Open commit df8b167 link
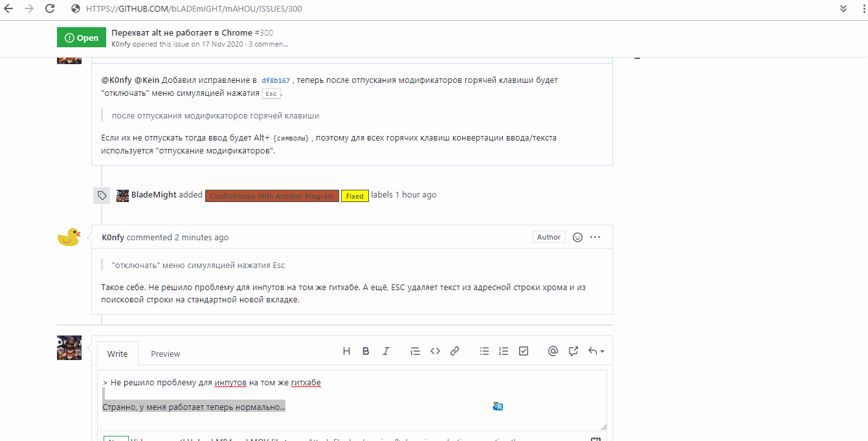The width and height of the screenshot is (868, 441). pyautogui.click(x=275, y=81)
